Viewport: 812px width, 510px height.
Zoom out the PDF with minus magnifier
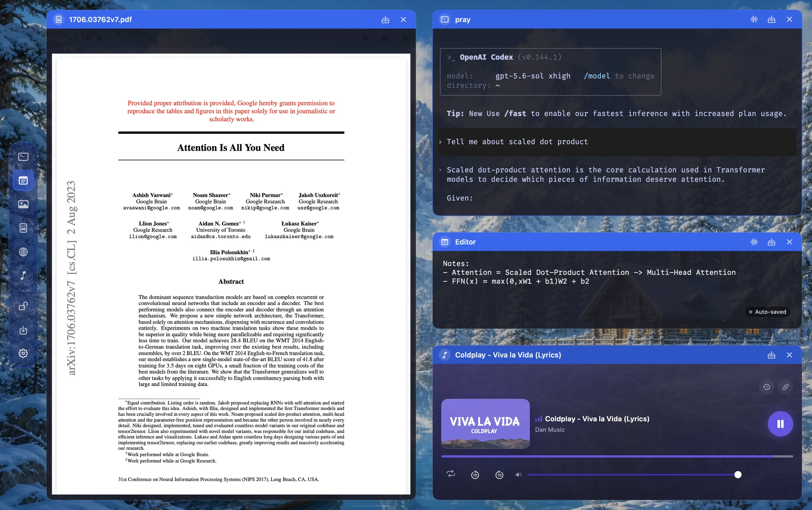[365, 38]
